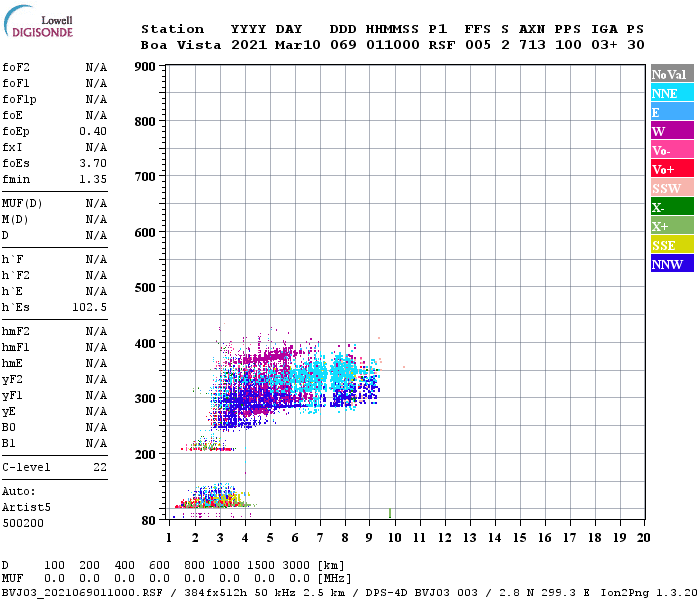Click the fmin value 1.35
The width and height of the screenshot is (700, 600).
coord(93,179)
